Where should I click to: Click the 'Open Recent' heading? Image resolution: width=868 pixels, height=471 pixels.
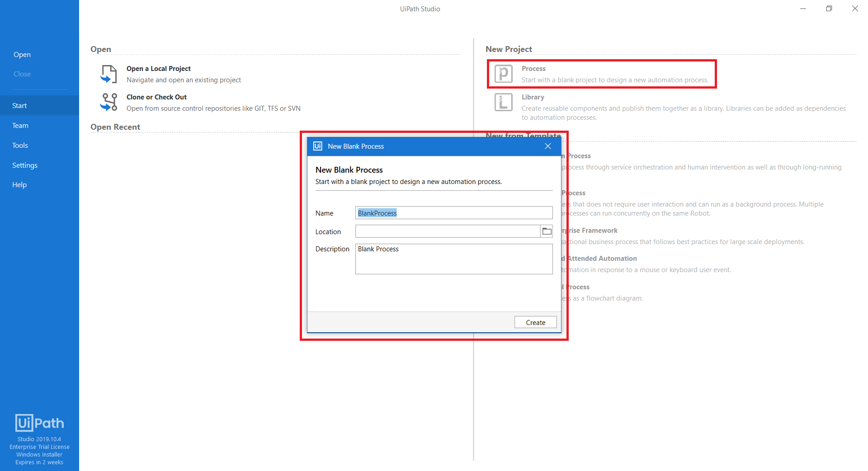click(x=115, y=127)
